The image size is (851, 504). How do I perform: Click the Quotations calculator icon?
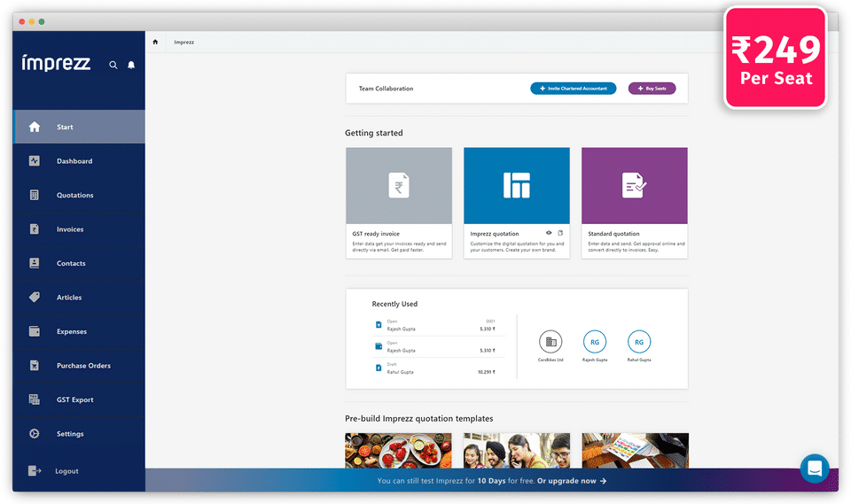pyautogui.click(x=35, y=195)
